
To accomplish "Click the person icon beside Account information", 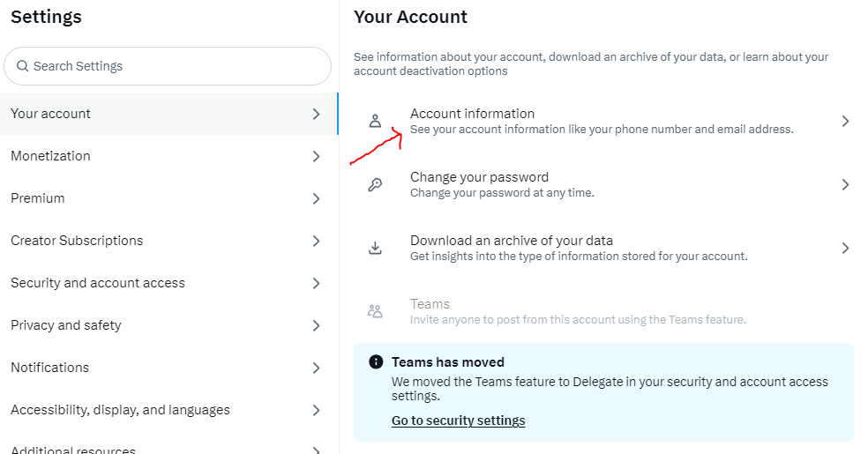I will click(375, 121).
